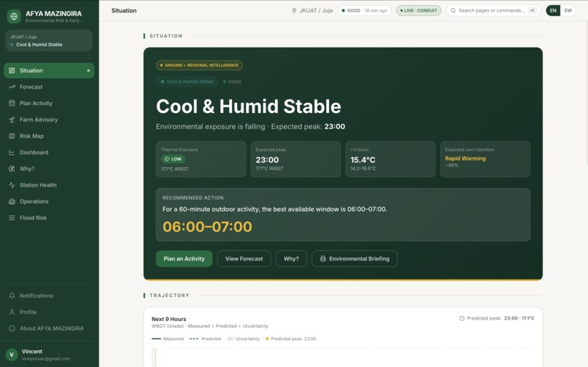
Task: Click the Measured legend entry
Action: 168,339
